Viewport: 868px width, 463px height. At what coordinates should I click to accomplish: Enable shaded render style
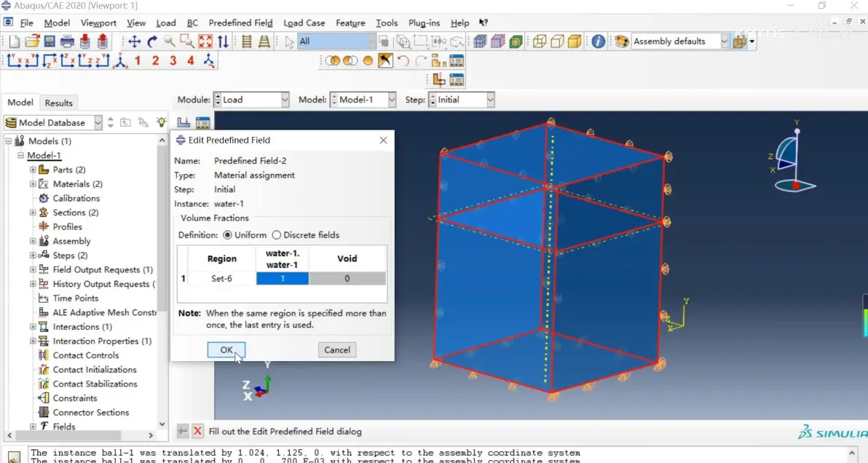coord(575,41)
